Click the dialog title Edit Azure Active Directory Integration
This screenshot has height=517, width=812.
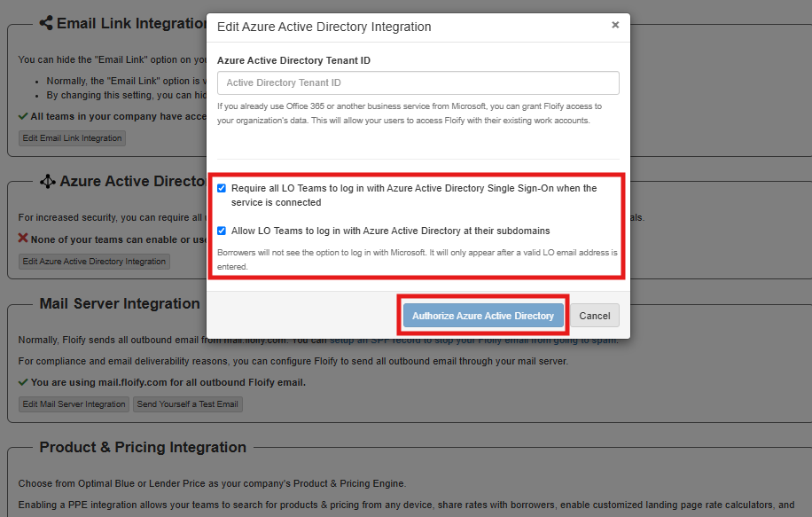point(324,27)
